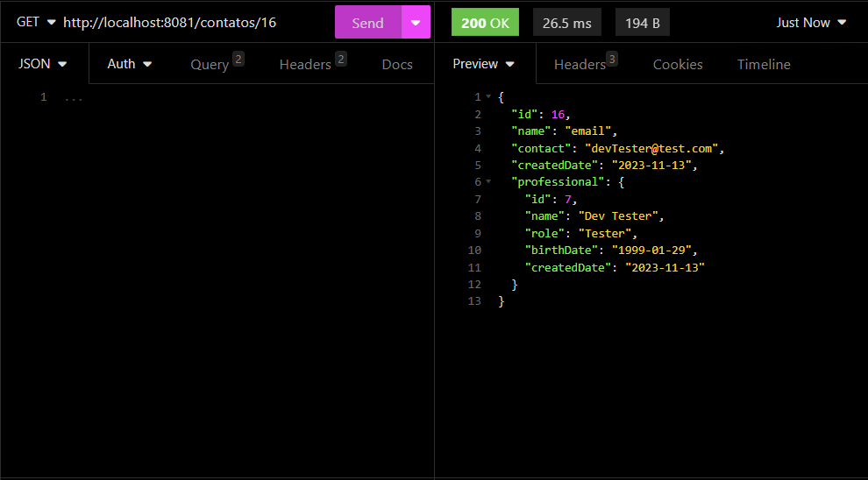The width and height of the screenshot is (868, 480).
Task: Click the professional "id": 7 line
Action: coord(551,199)
